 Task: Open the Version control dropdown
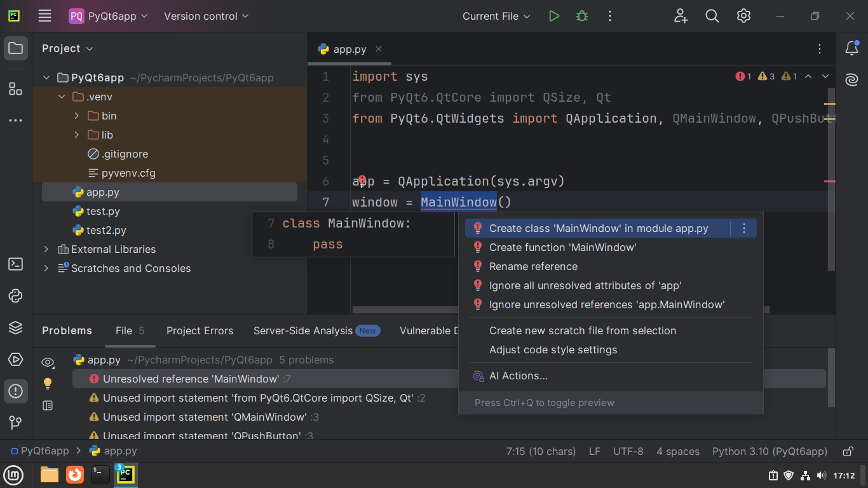(206, 16)
